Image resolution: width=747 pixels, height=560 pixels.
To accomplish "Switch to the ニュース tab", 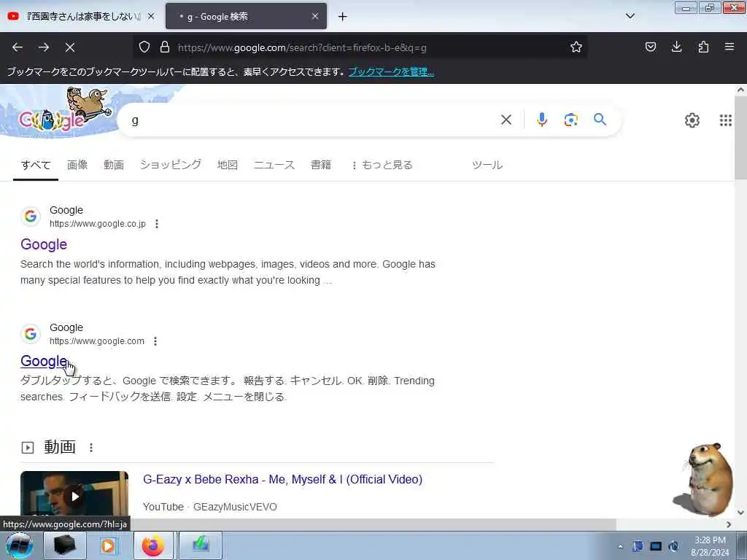I will [274, 165].
